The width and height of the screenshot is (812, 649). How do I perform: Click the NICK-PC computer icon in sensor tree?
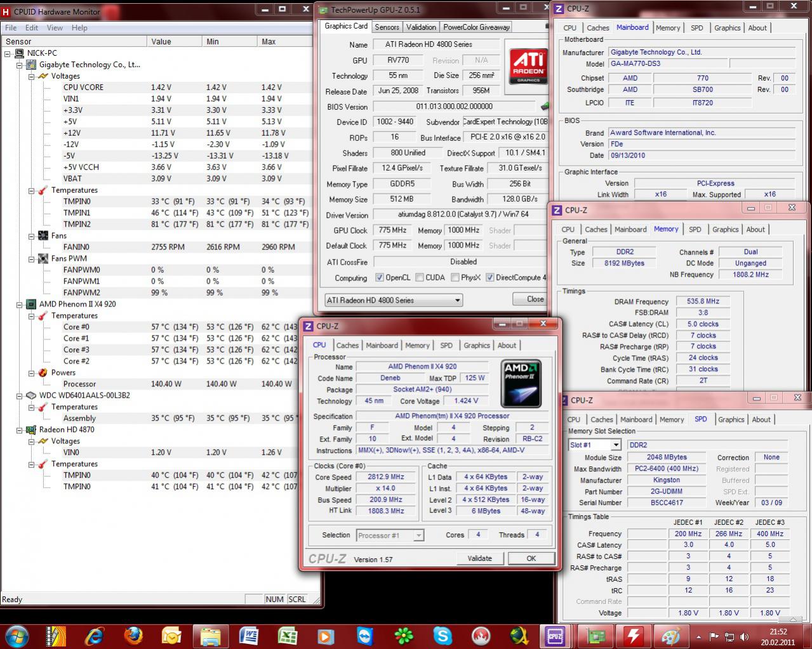(x=20, y=53)
